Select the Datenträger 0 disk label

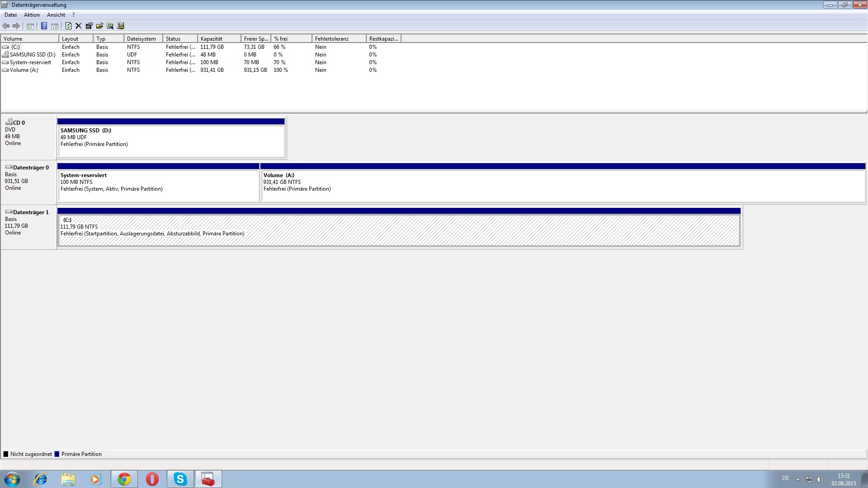coord(28,178)
